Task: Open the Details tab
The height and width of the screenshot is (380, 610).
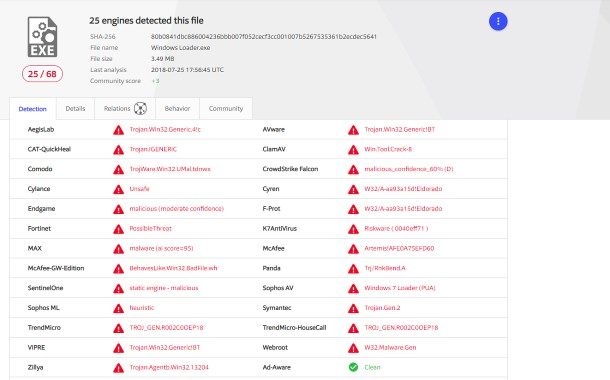Action: click(x=75, y=109)
